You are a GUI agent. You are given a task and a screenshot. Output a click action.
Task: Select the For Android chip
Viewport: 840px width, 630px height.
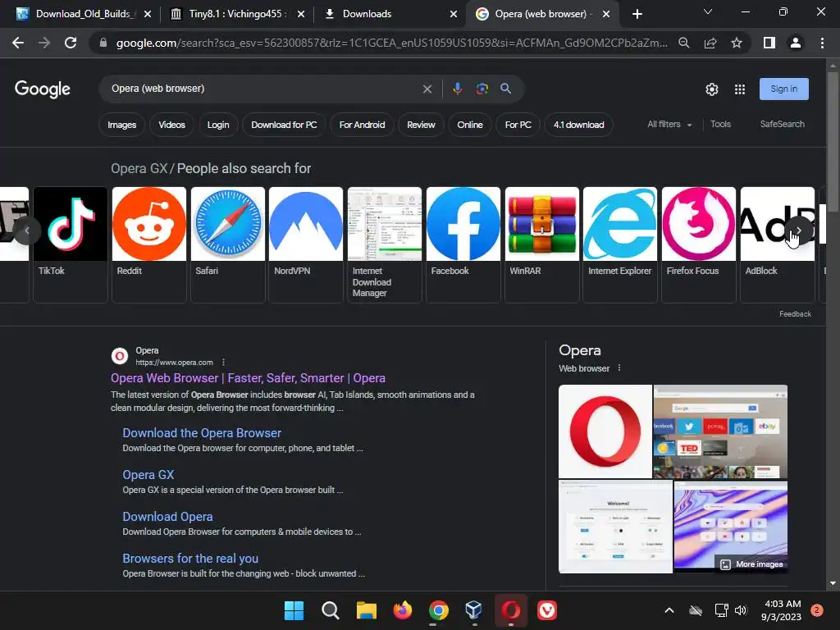point(362,125)
